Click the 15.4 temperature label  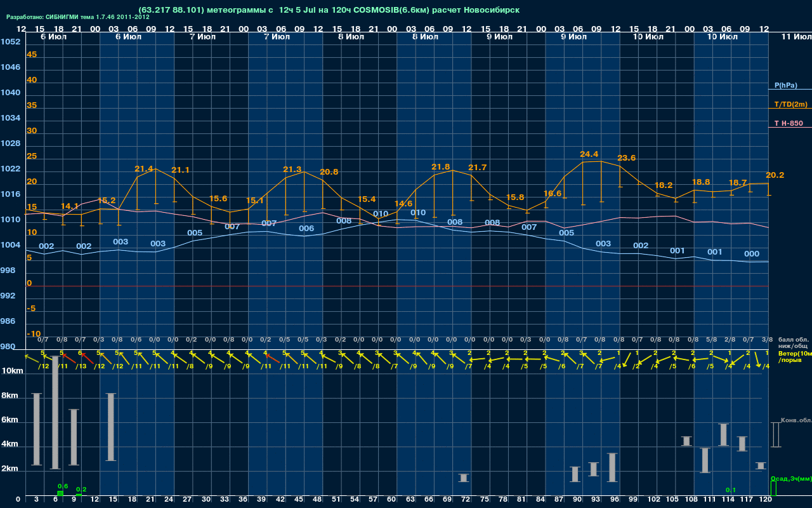[x=367, y=199]
